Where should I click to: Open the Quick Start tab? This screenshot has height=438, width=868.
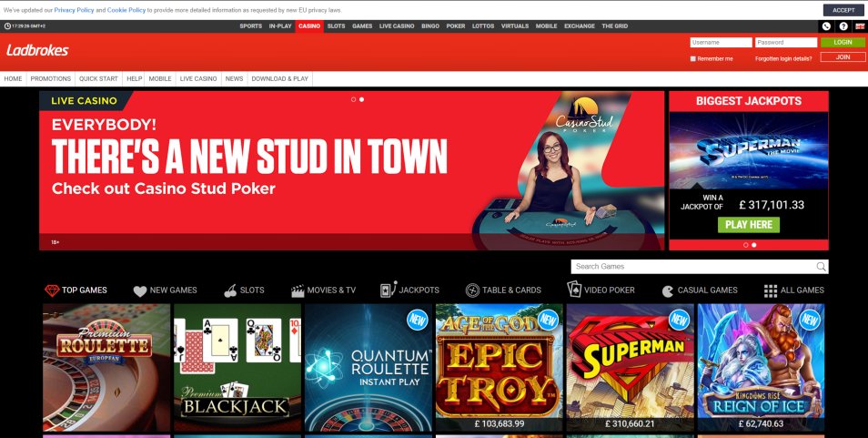pyautogui.click(x=98, y=78)
